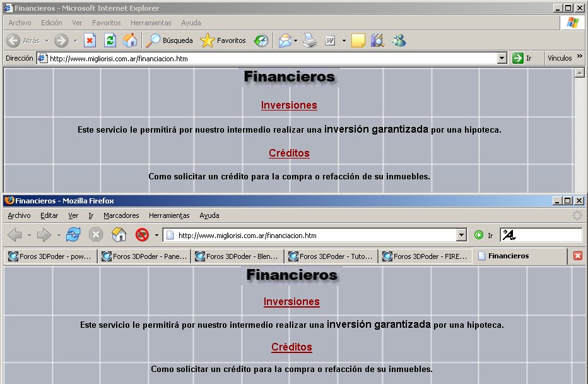Screen dimensions: 588x384
Task: Open Ayuda menu in Internet Explorer
Action: coord(191,23)
